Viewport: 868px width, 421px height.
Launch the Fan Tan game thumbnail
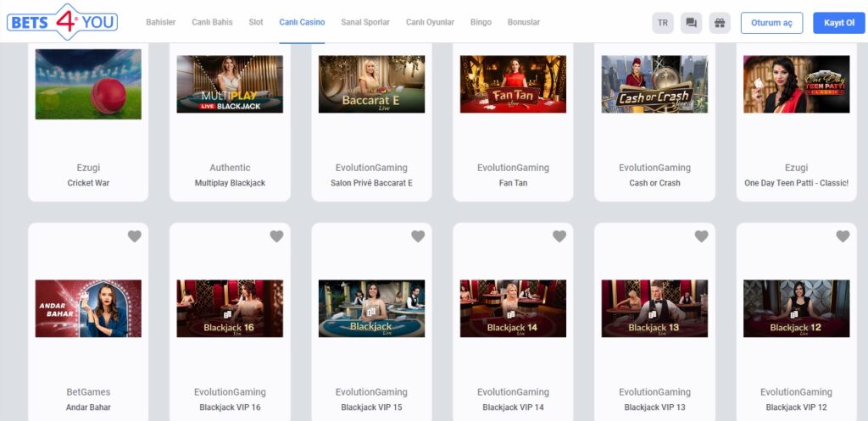click(x=513, y=84)
